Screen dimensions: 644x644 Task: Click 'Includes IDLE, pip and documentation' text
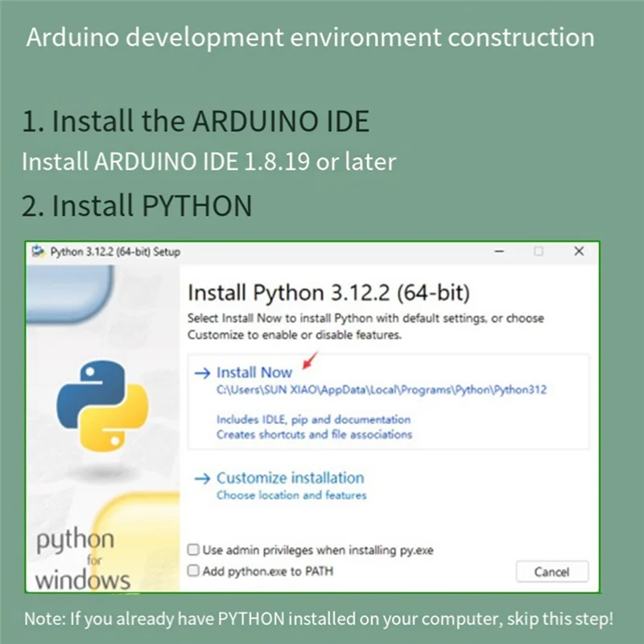(x=313, y=419)
